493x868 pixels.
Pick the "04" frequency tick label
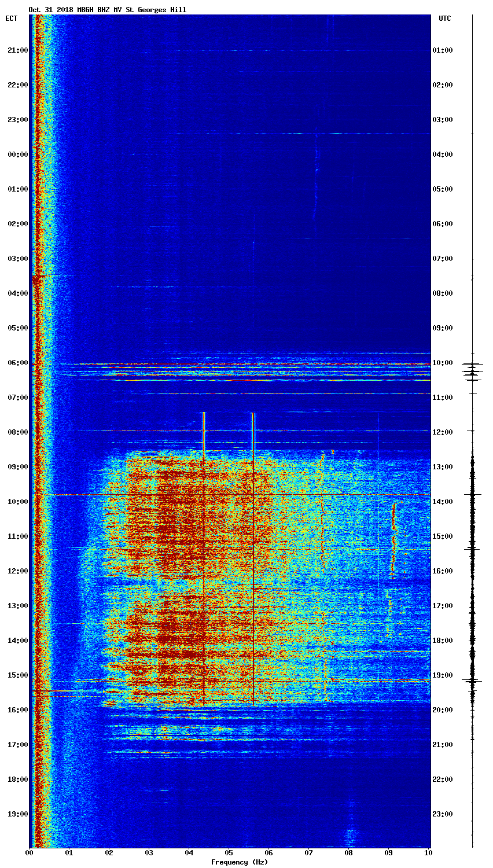[x=189, y=853]
